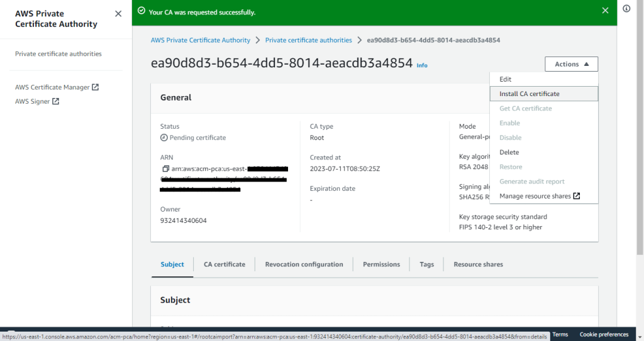Click the pending clock icon by status
The height and width of the screenshot is (341, 644).
[x=164, y=138]
